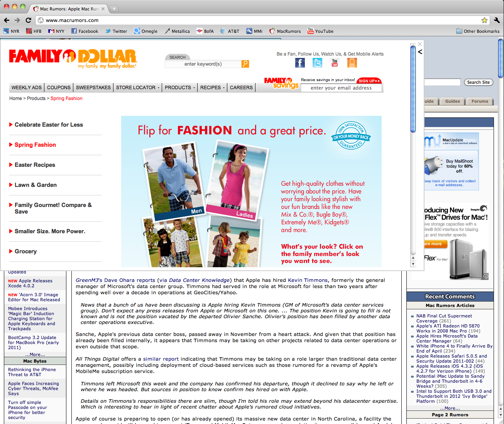
Task: Go back with the browser back arrow
Action: [x=7, y=20]
